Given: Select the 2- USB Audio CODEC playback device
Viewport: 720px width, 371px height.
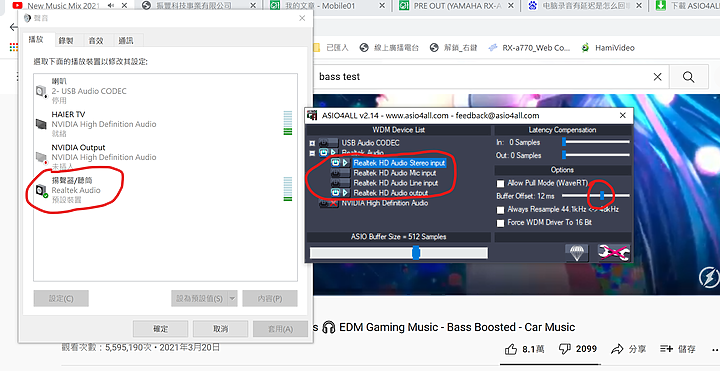Looking at the screenshot, I should pos(165,91).
